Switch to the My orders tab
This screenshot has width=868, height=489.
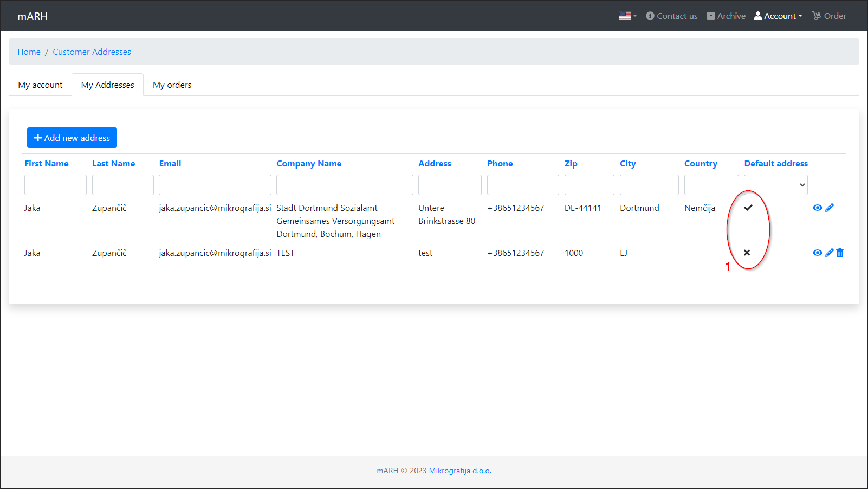click(x=172, y=85)
